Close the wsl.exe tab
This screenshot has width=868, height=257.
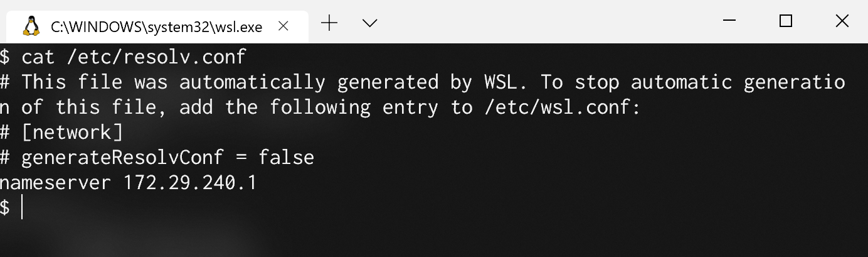283,26
